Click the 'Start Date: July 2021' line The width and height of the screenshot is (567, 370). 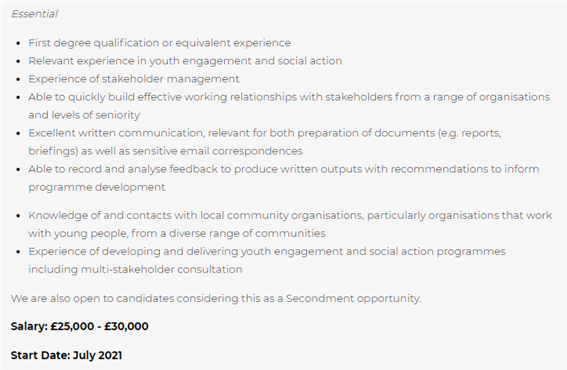point(66,355)
